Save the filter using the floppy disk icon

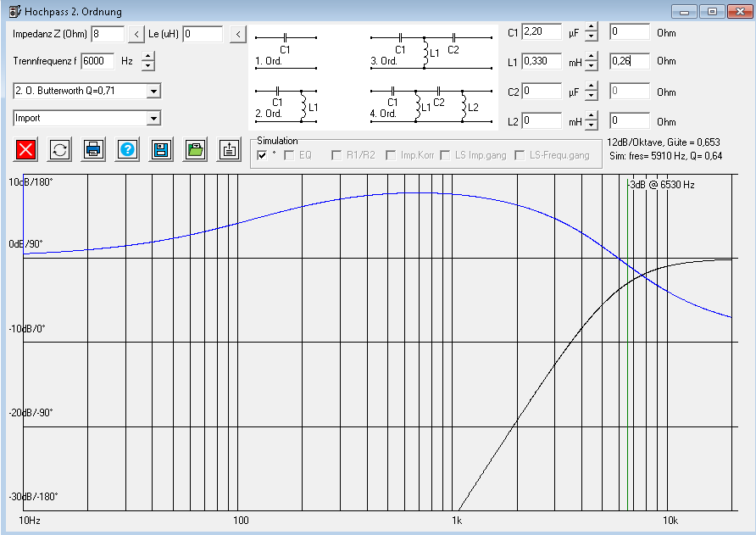coord(161,149)
